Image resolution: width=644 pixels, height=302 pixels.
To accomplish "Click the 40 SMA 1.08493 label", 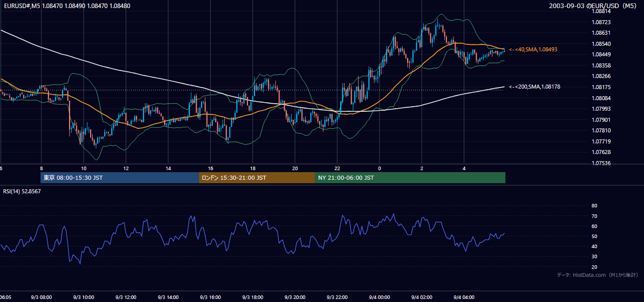I will [x=533, y=49].
